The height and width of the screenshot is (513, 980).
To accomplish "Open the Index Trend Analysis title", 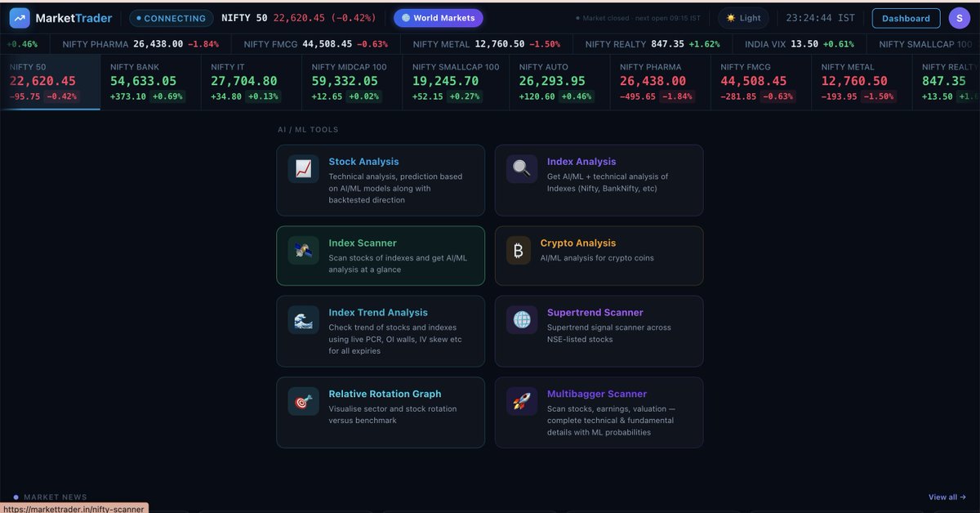I will (x=378, y=312).
